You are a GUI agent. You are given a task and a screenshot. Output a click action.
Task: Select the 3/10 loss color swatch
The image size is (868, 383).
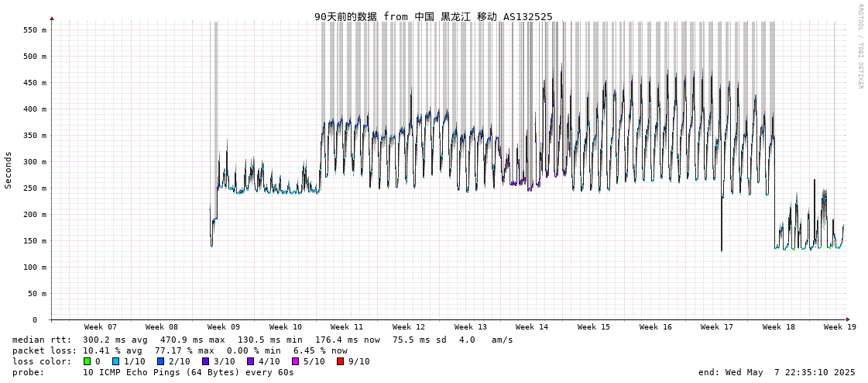[x=206, y=361]
